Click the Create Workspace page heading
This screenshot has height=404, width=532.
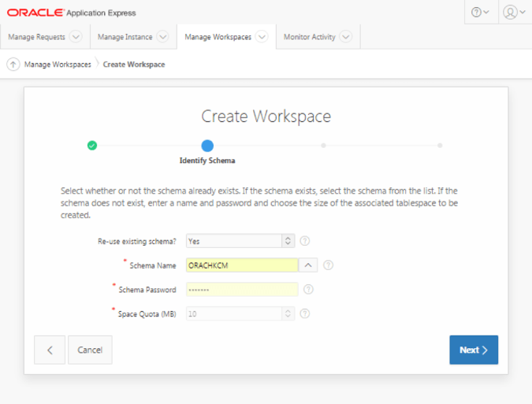click(266, 117)
